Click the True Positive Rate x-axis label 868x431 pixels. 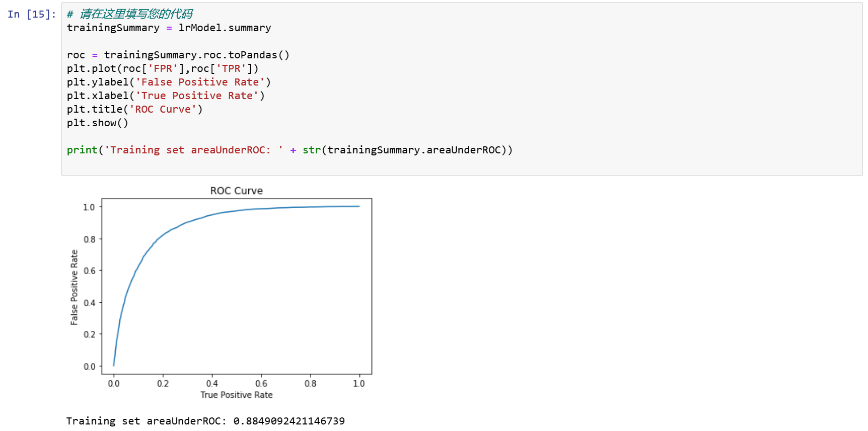(x=237, y=395)
